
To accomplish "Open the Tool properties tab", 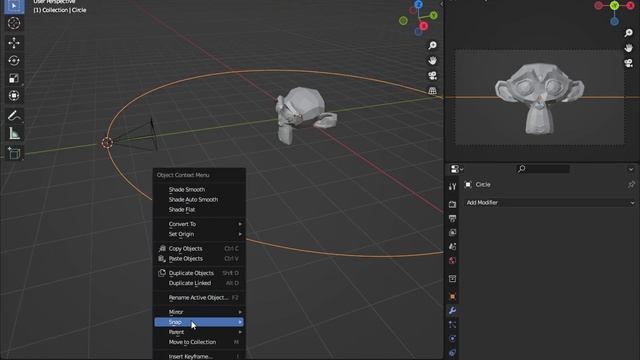I will (452, 187).
